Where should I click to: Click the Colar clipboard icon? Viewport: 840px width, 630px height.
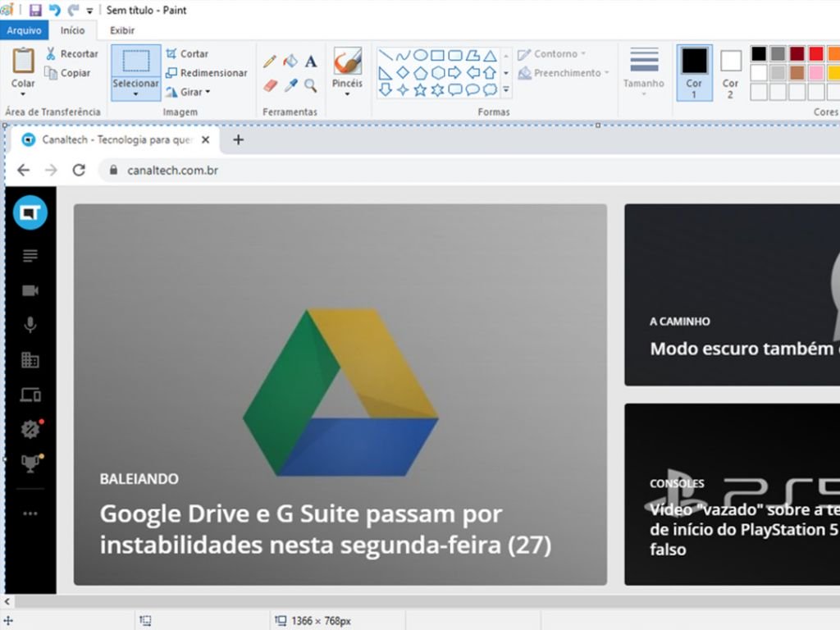click(x=23, y=60)
